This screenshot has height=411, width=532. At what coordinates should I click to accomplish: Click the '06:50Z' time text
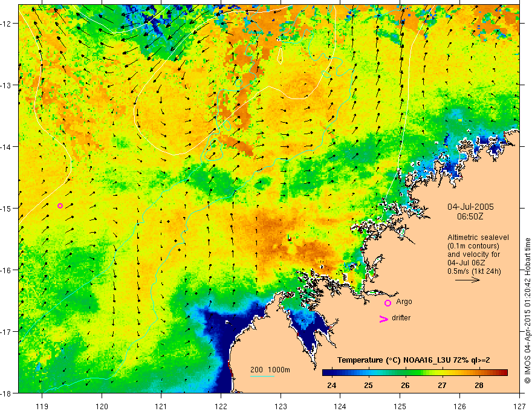click(470, 216)
